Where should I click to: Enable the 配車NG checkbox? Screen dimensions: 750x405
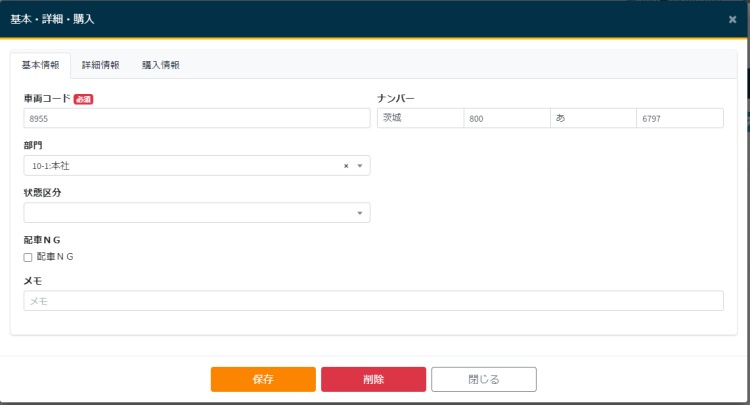point(28,257)
